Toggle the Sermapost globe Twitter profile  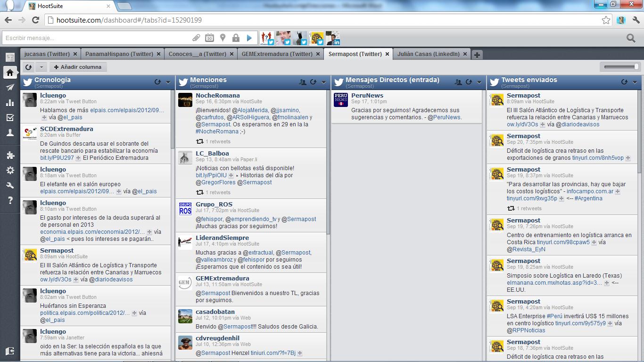(317, 38)
